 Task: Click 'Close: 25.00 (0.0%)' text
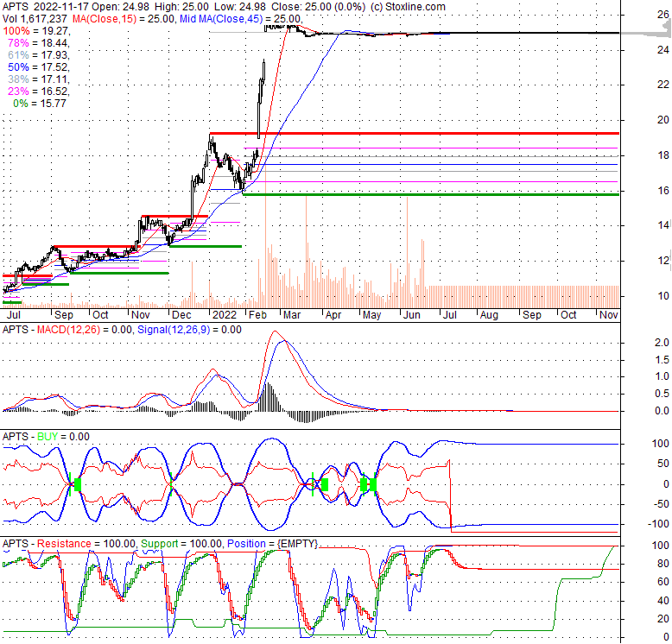319,7
